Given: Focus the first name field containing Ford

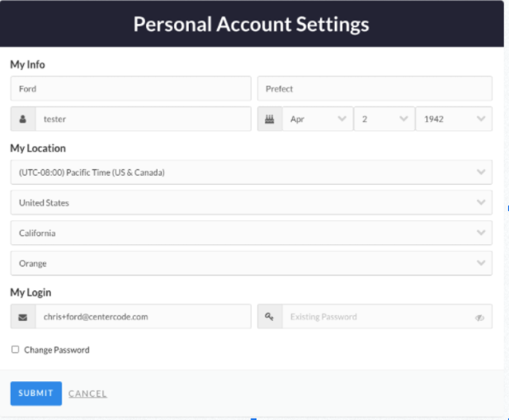Looking at the screenshot, I should coord(131,88).
